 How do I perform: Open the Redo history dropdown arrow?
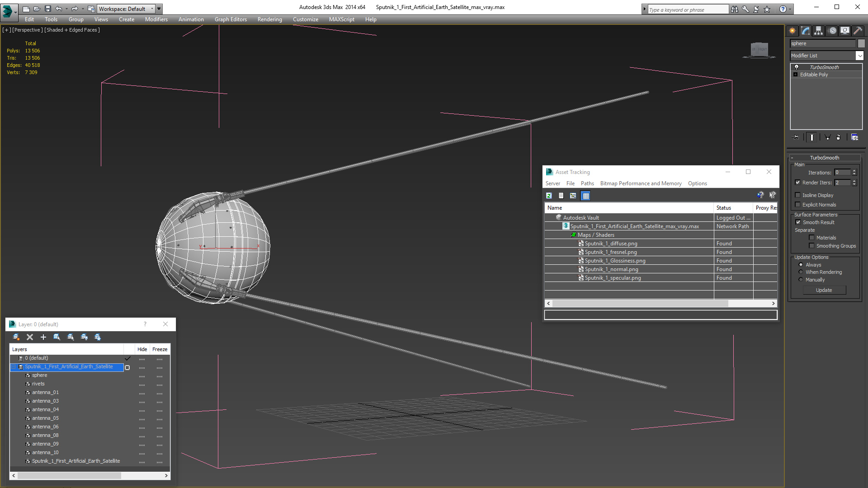click(x=83, y=9)
